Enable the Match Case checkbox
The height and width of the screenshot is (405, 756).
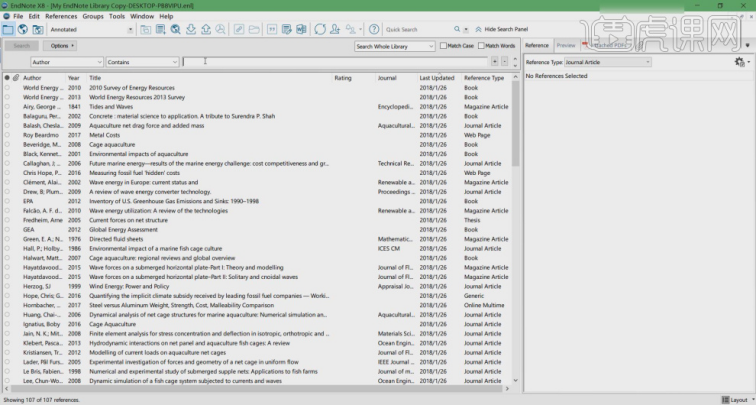coord(444,46)
